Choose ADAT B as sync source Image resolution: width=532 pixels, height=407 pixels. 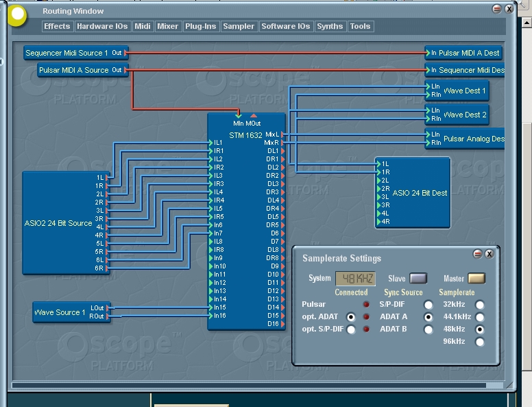[428, 329]
